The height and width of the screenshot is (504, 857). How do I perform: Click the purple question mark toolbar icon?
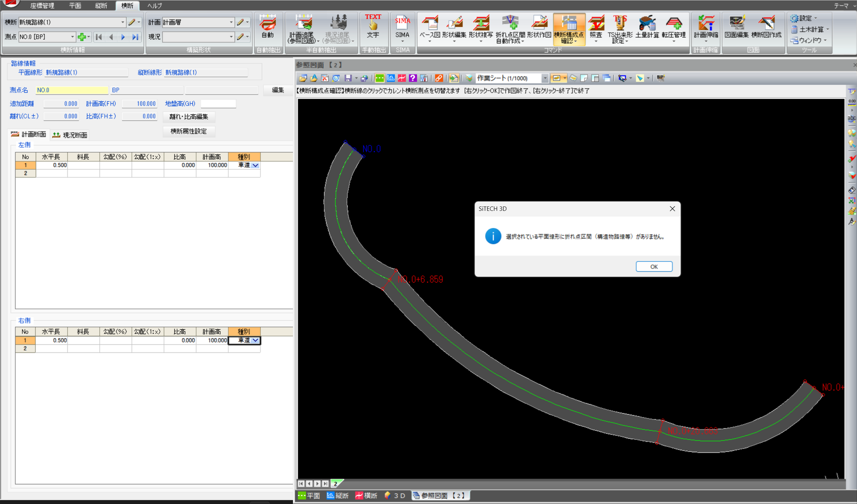[412, 78]
